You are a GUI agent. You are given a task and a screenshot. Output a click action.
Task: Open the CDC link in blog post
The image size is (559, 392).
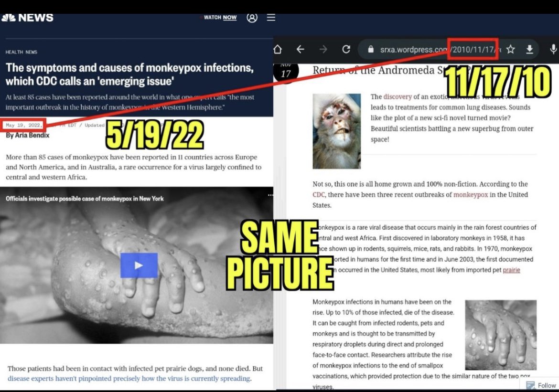(x=319, y=195)
